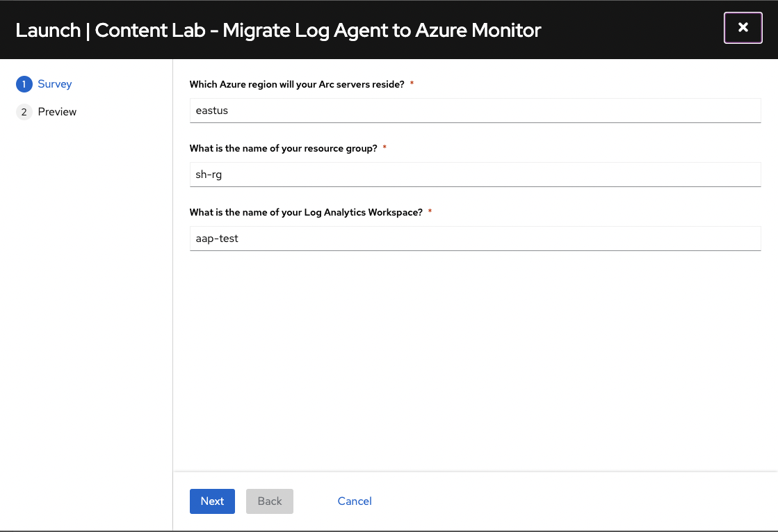Cancel the launch wizard
778x532 pixels.
(355, 501)
